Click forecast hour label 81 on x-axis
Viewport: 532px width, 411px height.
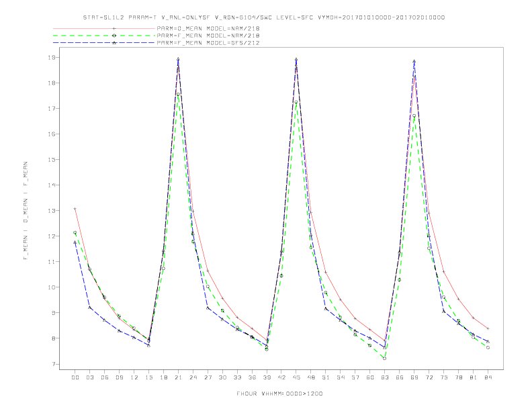pos(474,377)
